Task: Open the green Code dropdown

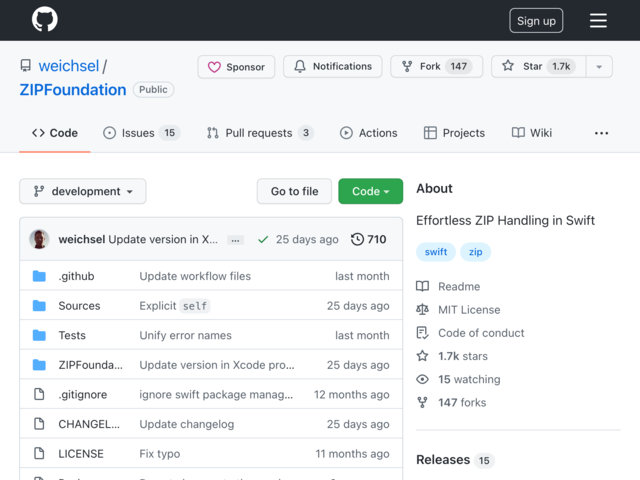Action: [x=371, y=191]
